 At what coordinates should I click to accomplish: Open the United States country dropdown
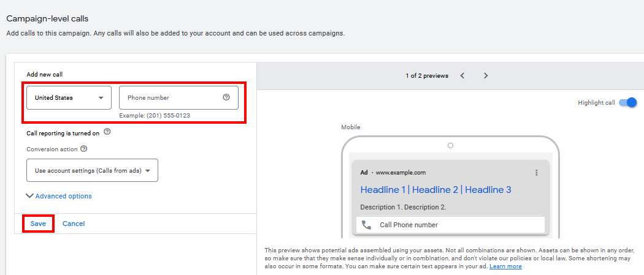tap(69, 97)
